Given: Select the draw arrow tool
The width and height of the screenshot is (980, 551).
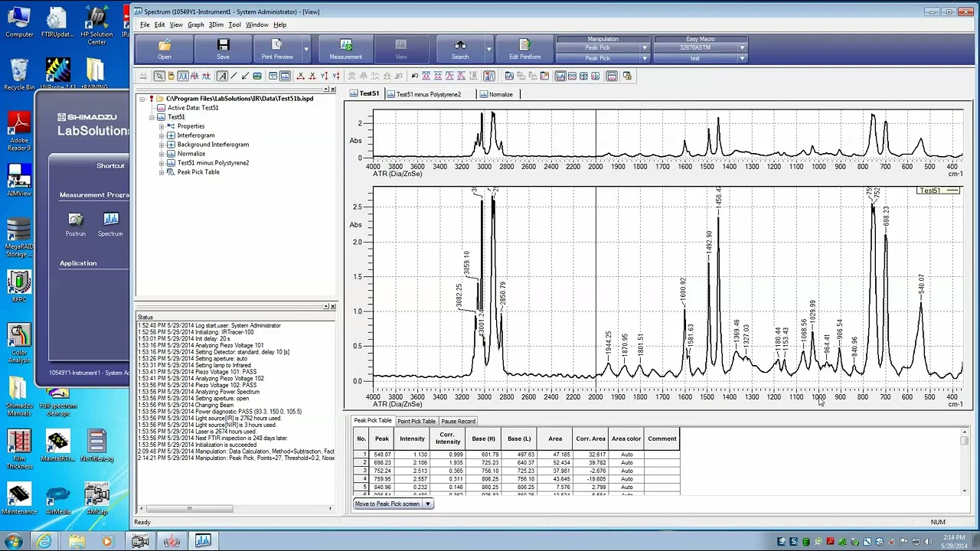Looking at the screenshot, I should coord(246,76).
